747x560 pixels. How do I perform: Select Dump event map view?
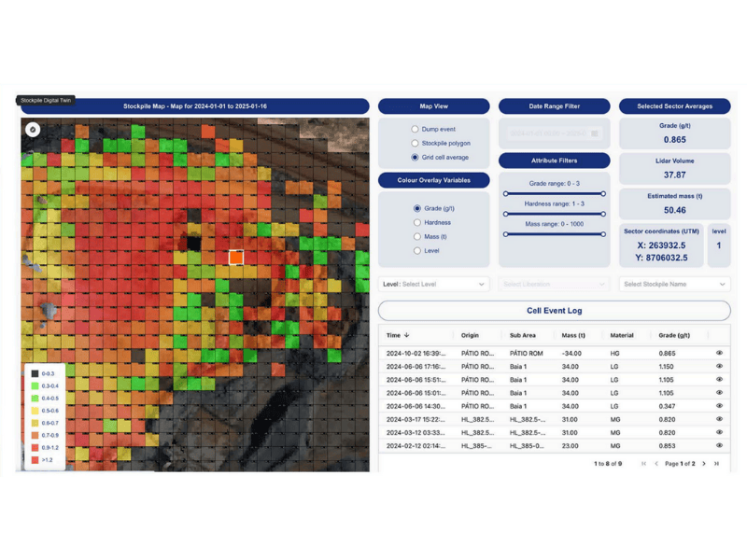414,128
